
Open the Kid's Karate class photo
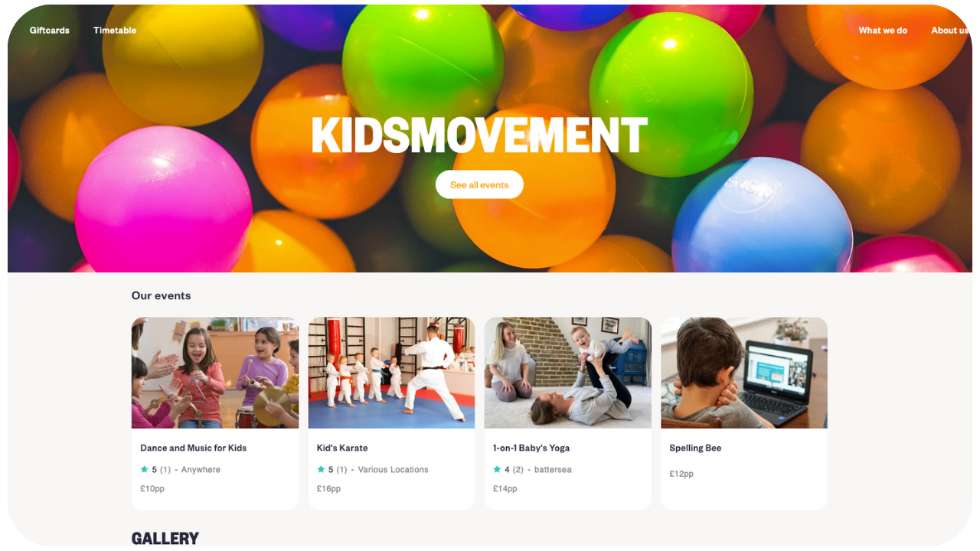pyautogui.click(x=391, y=373)
